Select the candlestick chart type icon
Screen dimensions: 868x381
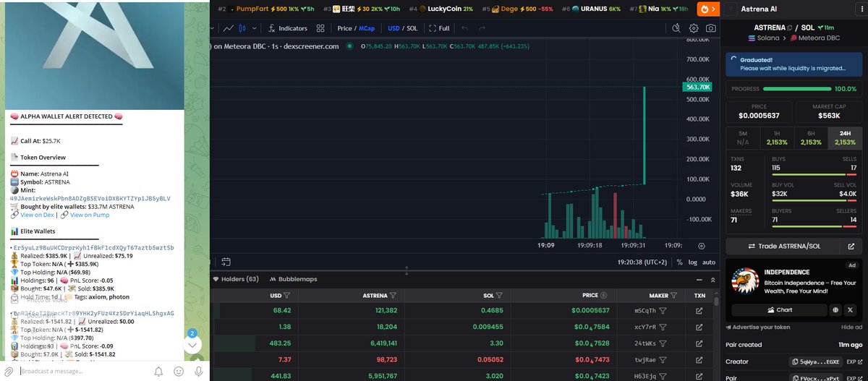point(243,28)
